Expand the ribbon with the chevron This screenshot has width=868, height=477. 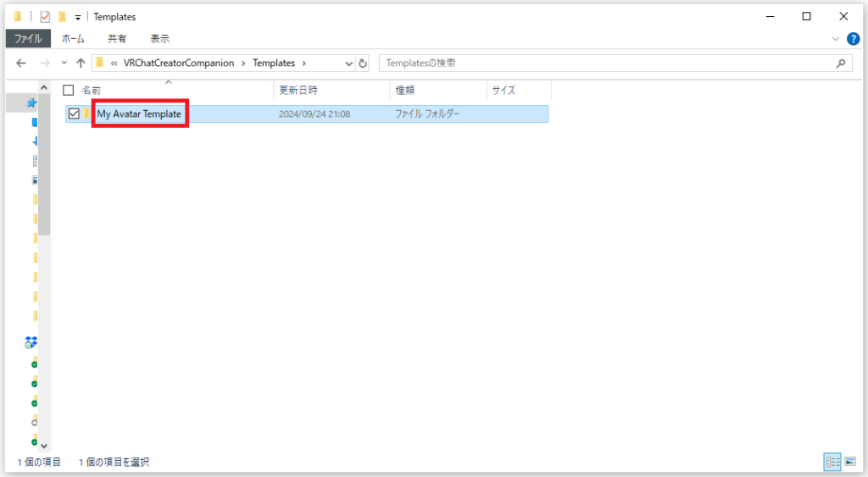pos(835,39)
